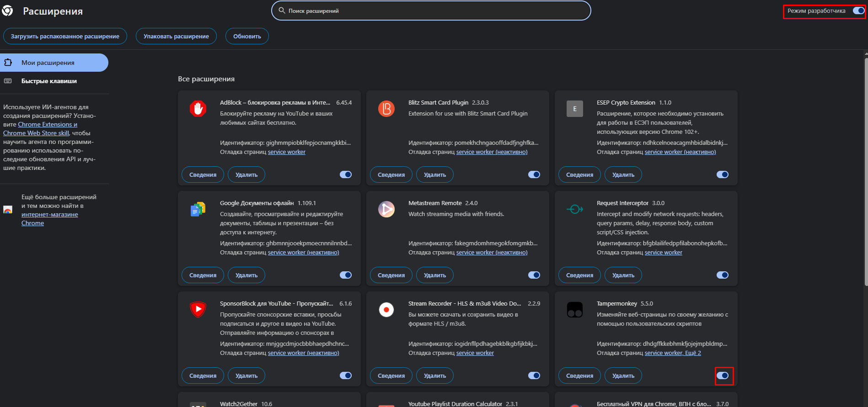Click the Обновить button
The height and width of the screenshot is (407, 868).
point(247,36)
